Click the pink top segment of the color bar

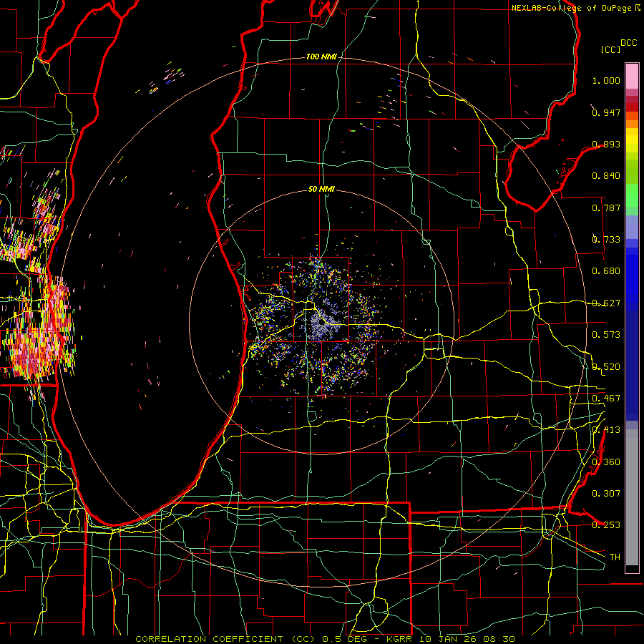point(632,76)
